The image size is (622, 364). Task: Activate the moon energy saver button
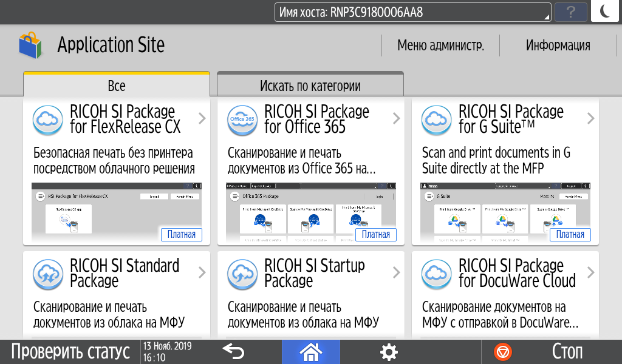604,11
